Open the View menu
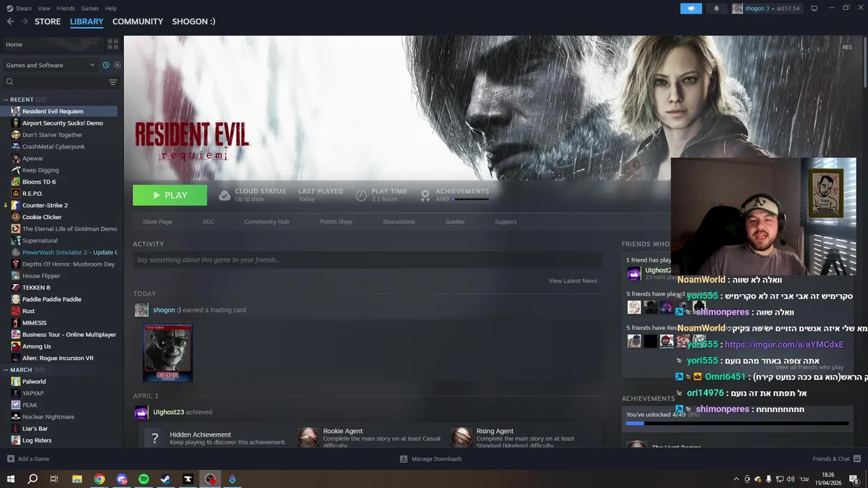The width and height of the screenshot is (868, 488). [44, 8]
